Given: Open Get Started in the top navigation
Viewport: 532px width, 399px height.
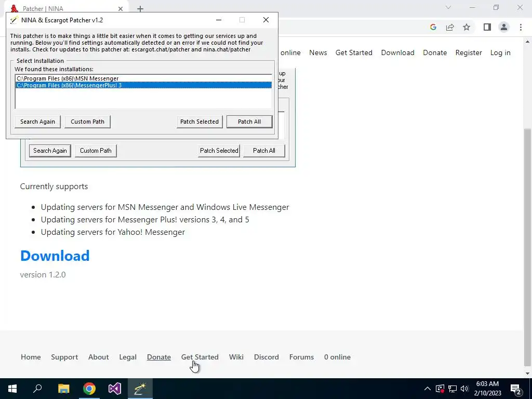Looking at the screenshot, I should [x=354, y=52].
